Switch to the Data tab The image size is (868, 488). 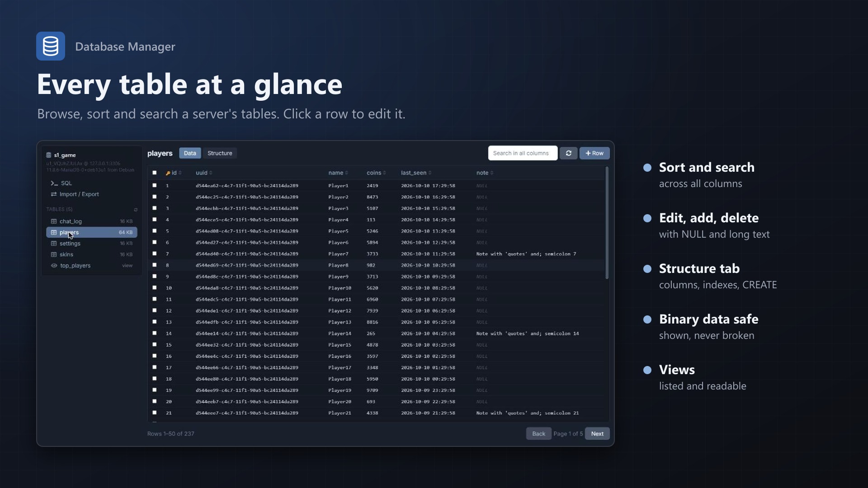(x=190, y=153)
